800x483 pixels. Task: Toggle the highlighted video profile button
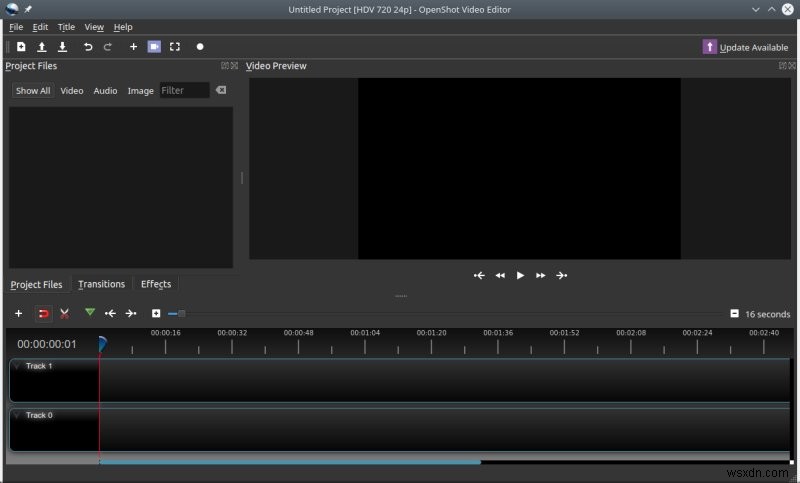[x=154, y=47]
